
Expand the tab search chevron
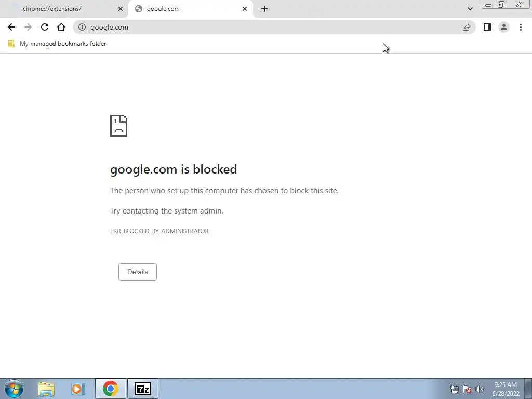470,9
